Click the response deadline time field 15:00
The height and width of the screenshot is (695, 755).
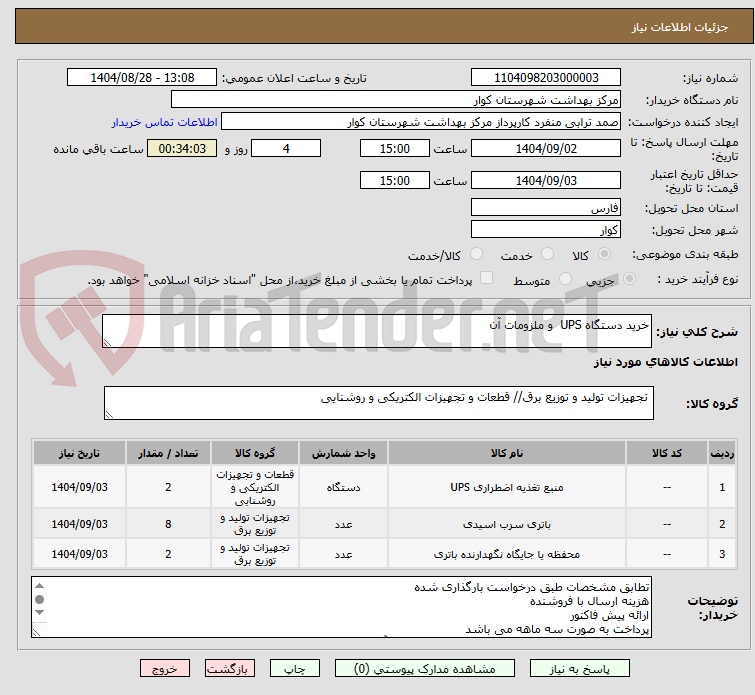click(394, 148)
